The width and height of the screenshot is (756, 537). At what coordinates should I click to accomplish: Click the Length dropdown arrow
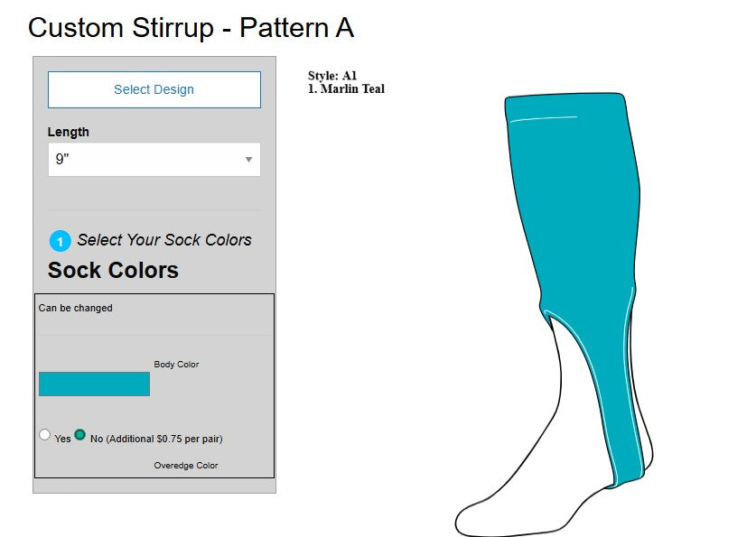tap(248, 160)
